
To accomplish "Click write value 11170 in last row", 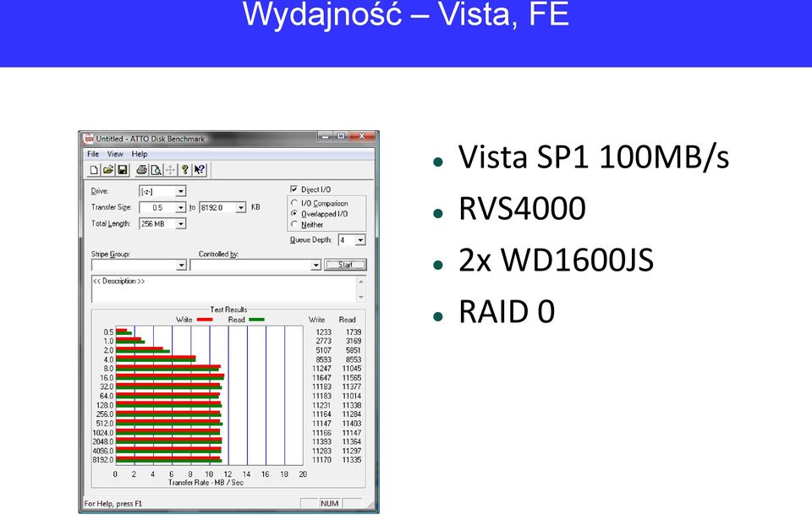I will coord(321,460).
